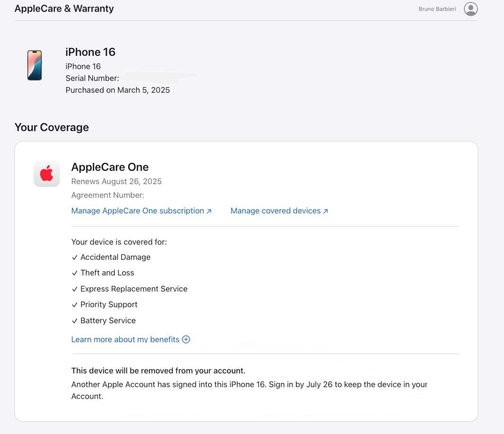Click Express Replacement Service item
Viewport: 504px width, 434px height.
coord(129,289)
